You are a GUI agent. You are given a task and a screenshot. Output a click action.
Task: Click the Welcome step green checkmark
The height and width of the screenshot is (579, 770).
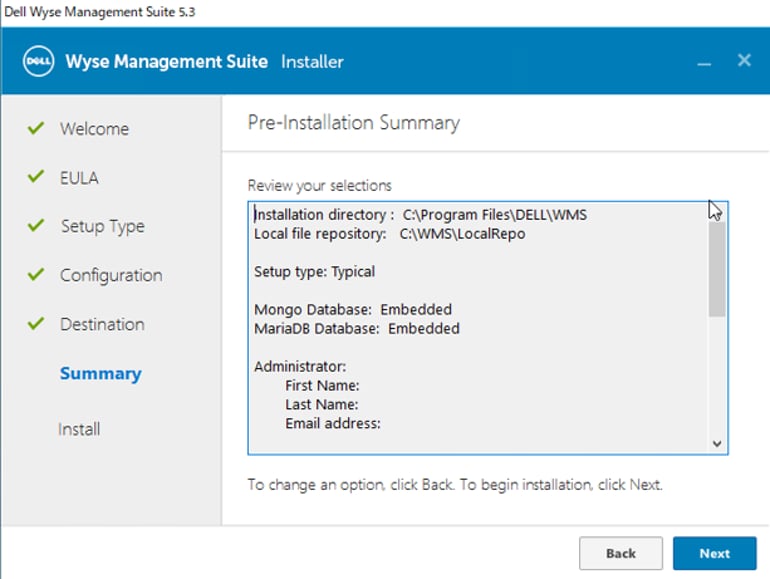pos(36,128)
